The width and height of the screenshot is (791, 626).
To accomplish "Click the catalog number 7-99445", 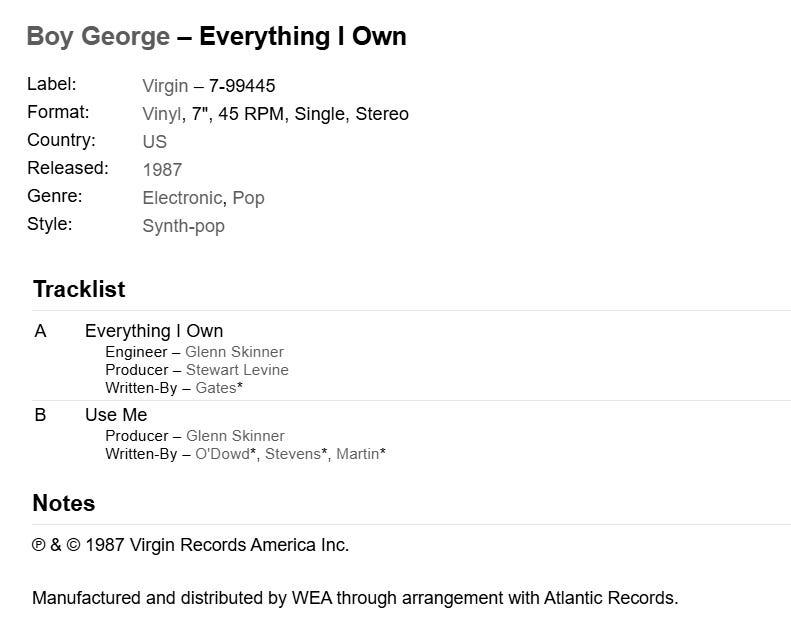I will click(242, 86).
